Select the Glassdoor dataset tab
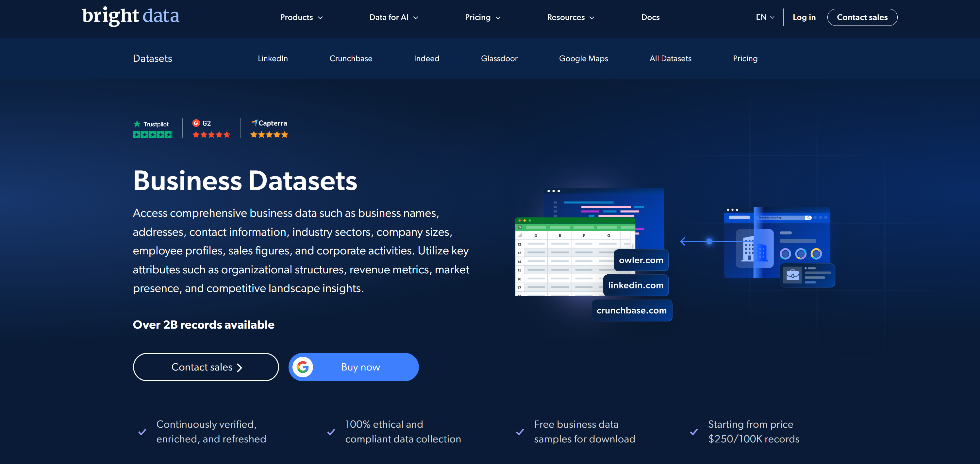This screenshot has height=464, width=980. point(499,58)
